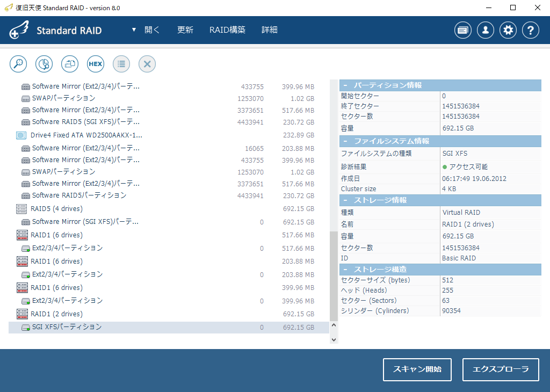
Task: Click the Standard RAID angel wing logo
Action: [x=19, y=30]
